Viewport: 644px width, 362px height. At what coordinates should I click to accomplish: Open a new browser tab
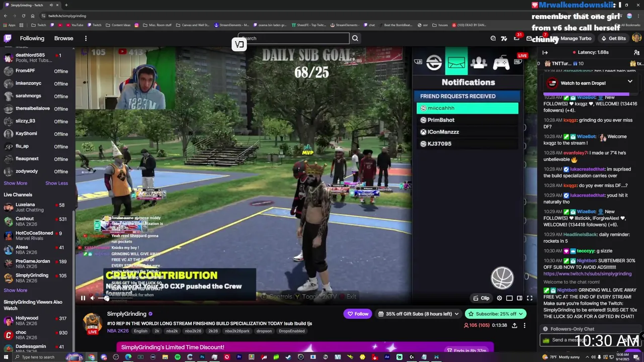67,5
